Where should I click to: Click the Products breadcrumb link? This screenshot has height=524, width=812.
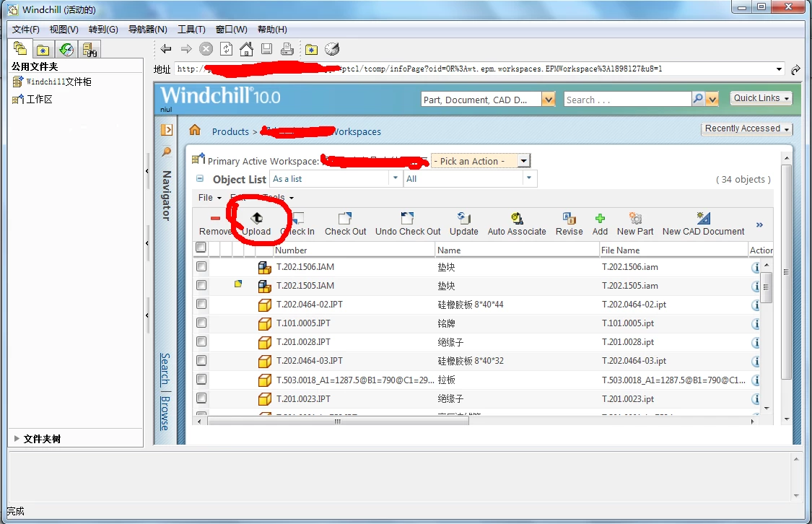(x=230, y=131)
